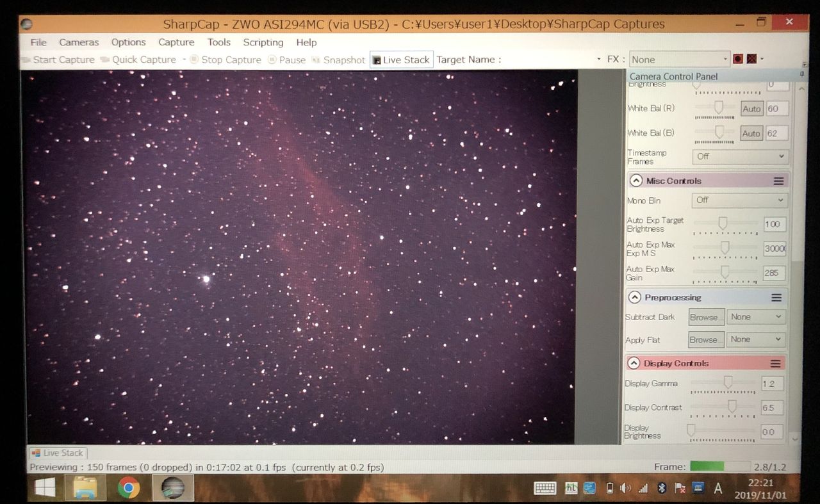Browse for an Apply Flat file
Screen dimensions: 820x504
[706, 339]
